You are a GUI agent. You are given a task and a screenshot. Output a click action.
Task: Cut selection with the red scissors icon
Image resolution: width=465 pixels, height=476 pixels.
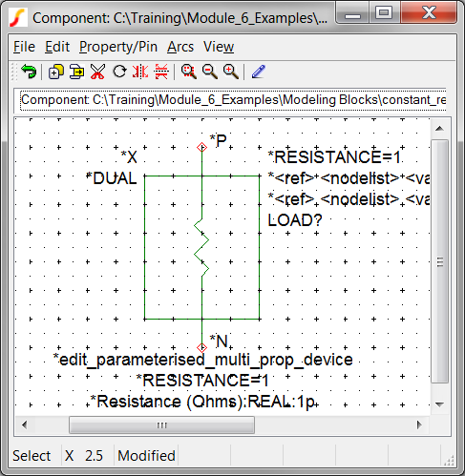point(97,72)
